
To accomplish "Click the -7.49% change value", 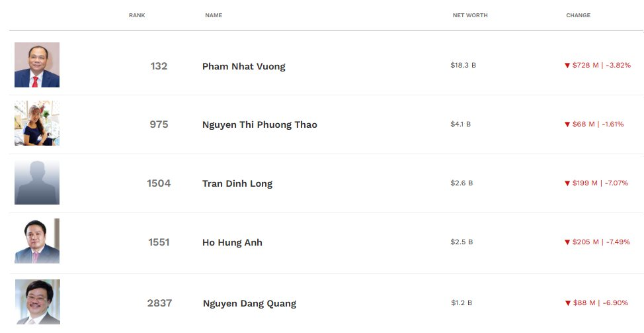I will point(618,242).
